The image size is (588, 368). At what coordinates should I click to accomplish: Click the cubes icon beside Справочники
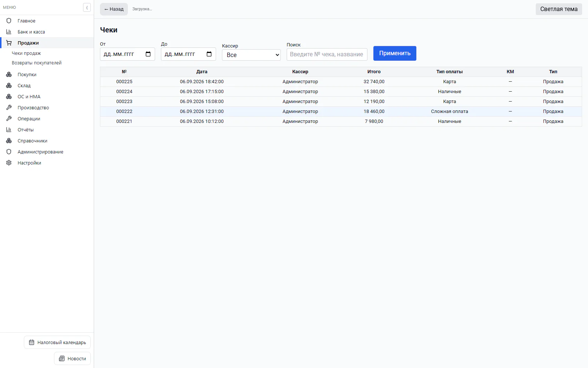[9, 141]
